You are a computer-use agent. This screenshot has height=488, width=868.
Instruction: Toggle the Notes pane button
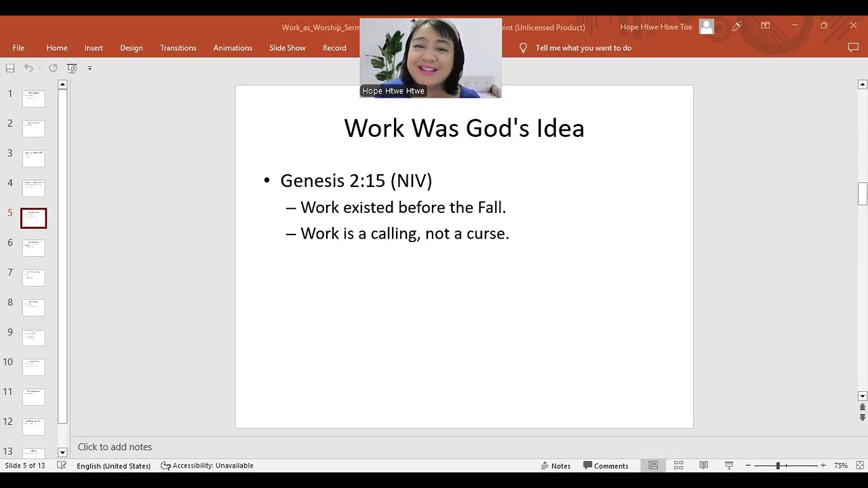(x=556, y=466)
